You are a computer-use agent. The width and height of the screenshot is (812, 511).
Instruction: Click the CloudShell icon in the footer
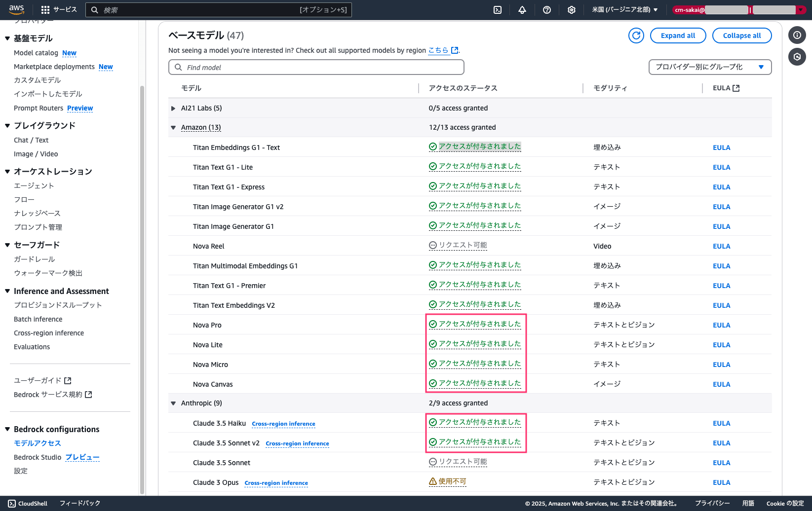(12, 504)
